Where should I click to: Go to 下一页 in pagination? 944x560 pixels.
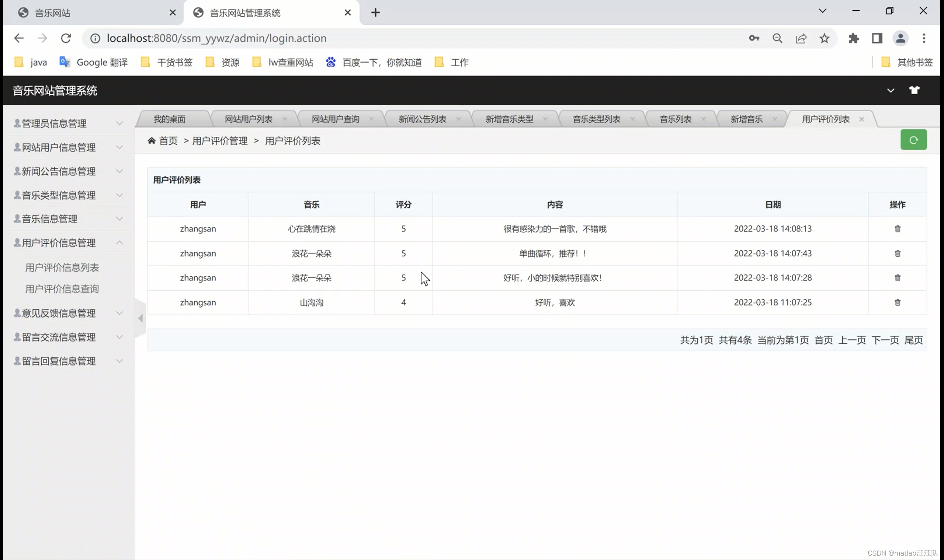click(885, 340)
